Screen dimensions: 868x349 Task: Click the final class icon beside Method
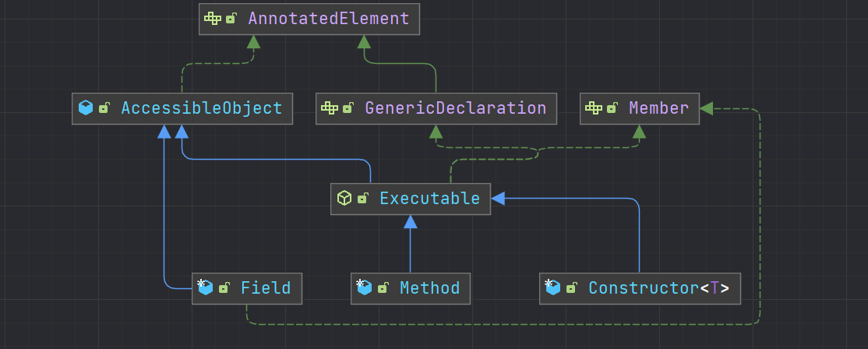[364, 288]
